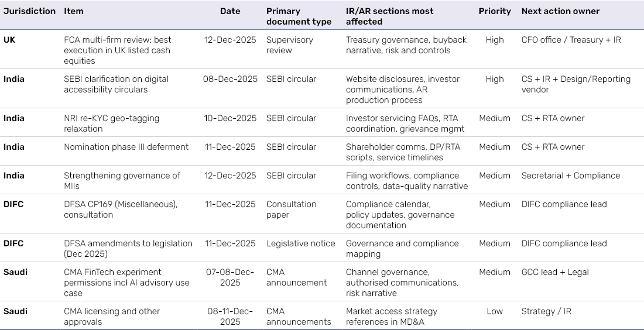This screenshot has height=330, width=644.
Task: Click the DFSA amendments to legislation item
Action: tap(128, 249)
